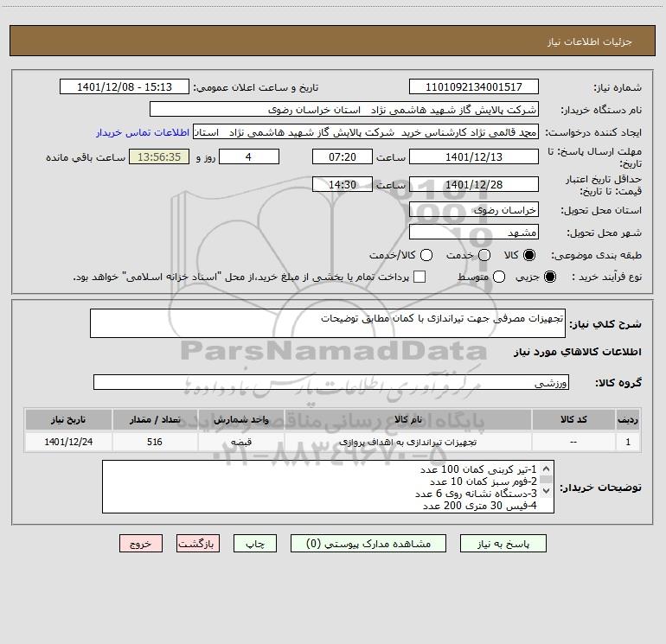The image size is (666, 644).
Task: Click the اطلاعات کالاهای مورد نیاز section heading
Action: pos(578,352)
